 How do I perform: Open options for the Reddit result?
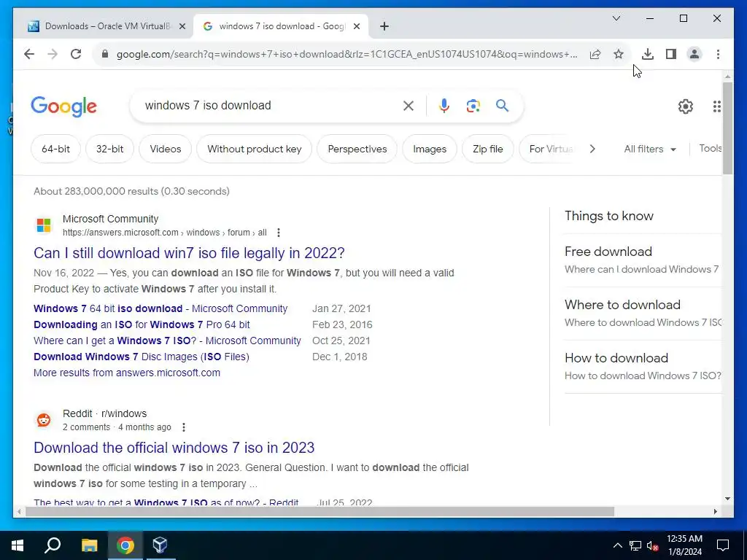(183, 427)
